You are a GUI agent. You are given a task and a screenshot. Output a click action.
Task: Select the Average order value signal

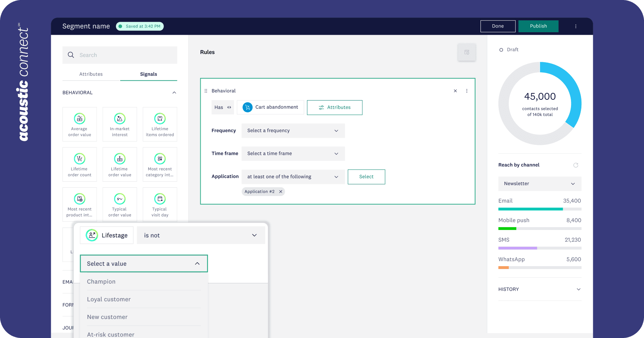(79, 124)
